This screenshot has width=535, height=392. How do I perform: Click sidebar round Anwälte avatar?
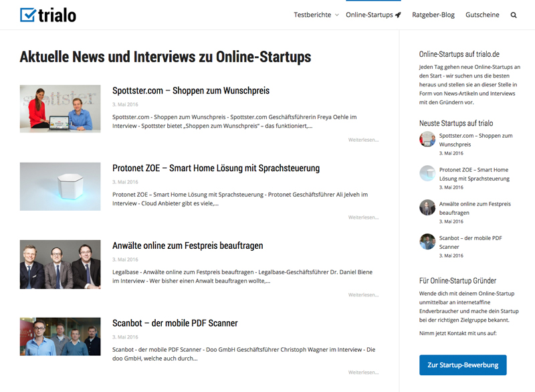(x=427, y=207)
